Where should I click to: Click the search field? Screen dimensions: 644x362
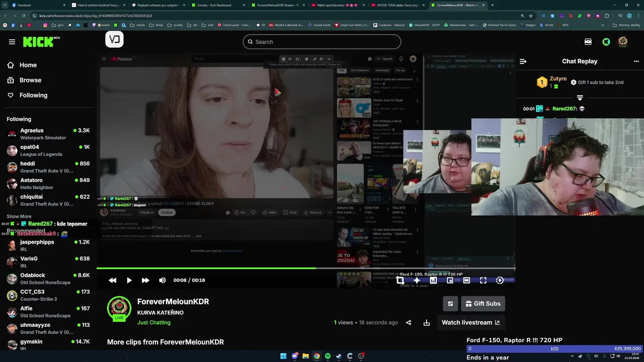point(322,42)
